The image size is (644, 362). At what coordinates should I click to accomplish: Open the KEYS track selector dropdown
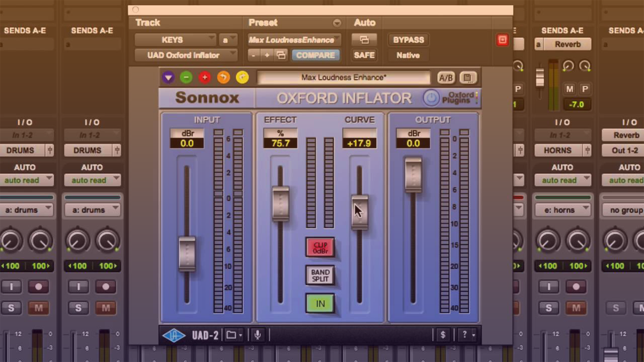pos(175,40)
